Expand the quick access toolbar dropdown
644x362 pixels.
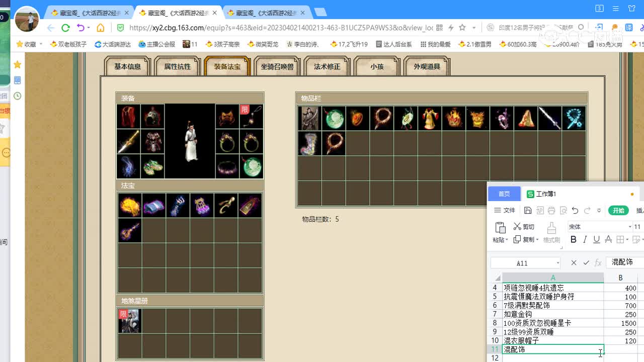pos(599,210)
